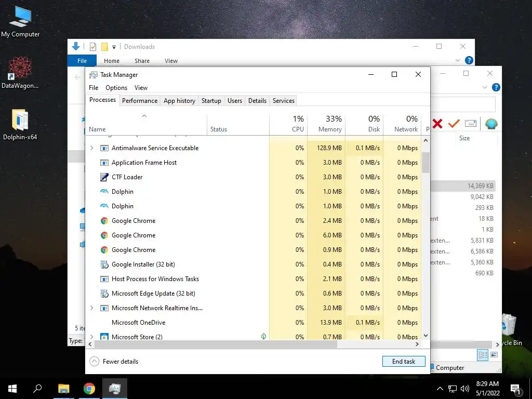Screen dimensions: 532x399
Task: Click the Task Manager taskbar button
Action: [x=115, y=389]
